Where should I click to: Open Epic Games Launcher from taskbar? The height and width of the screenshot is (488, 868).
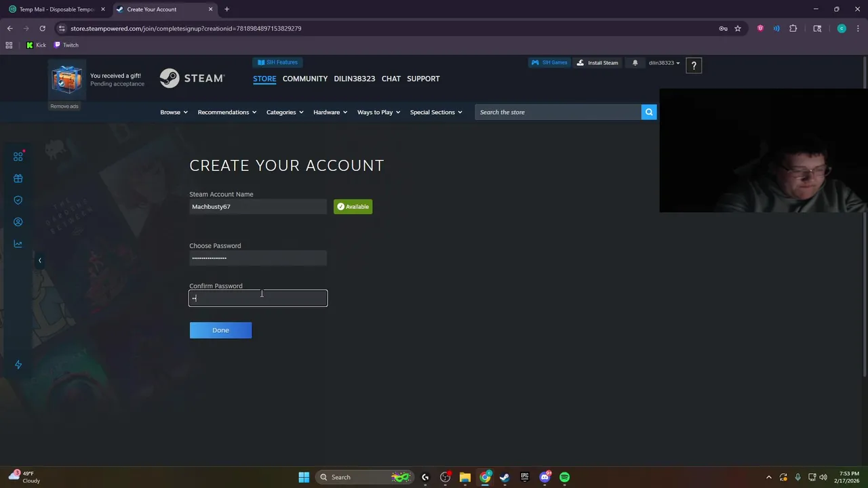click(x=524, y=477)
